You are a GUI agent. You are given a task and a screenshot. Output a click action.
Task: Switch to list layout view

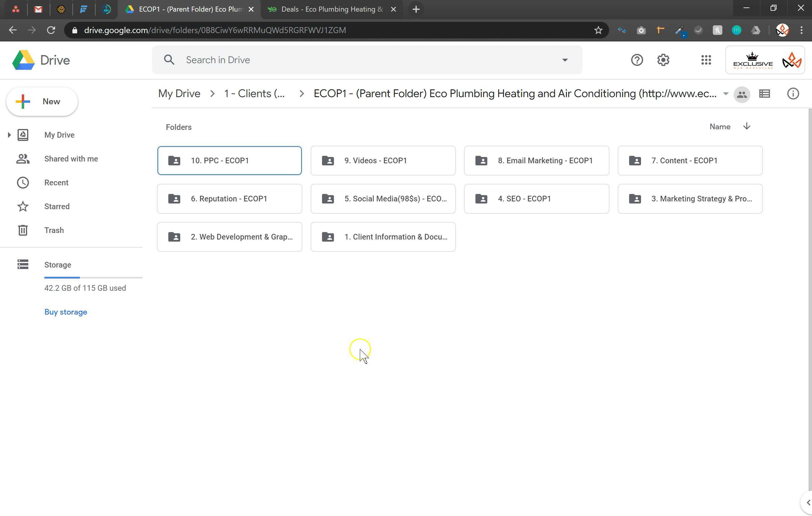click(764, 94)
